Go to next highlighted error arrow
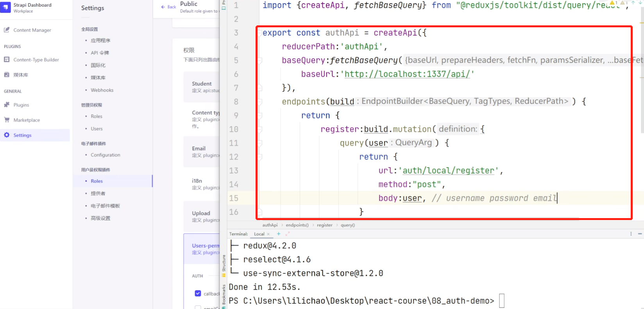The width and height of the screenshot is (644, 309). coord(641,3)
